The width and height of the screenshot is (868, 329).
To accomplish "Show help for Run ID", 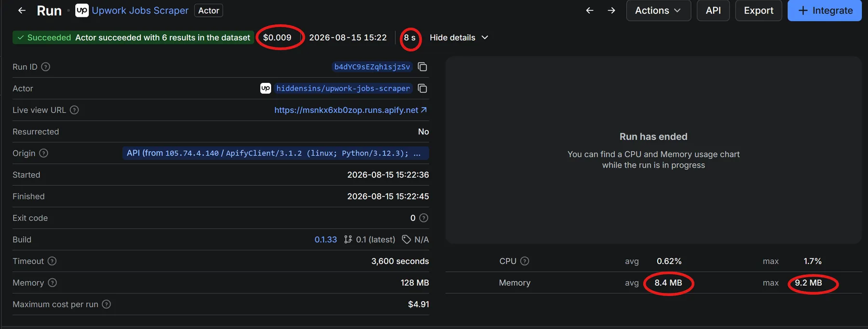I will tap(46, 67).
